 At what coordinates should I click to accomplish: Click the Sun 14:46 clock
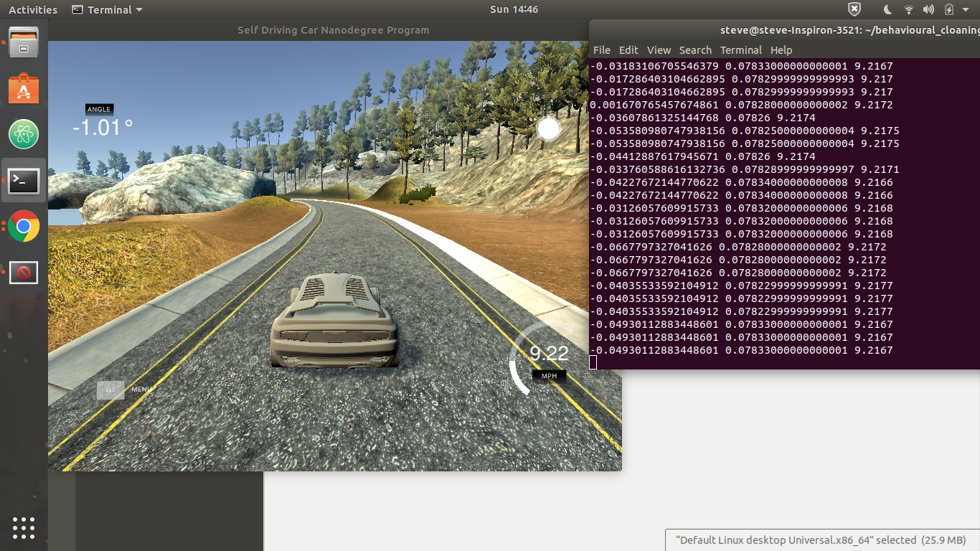tap(514, 9)
